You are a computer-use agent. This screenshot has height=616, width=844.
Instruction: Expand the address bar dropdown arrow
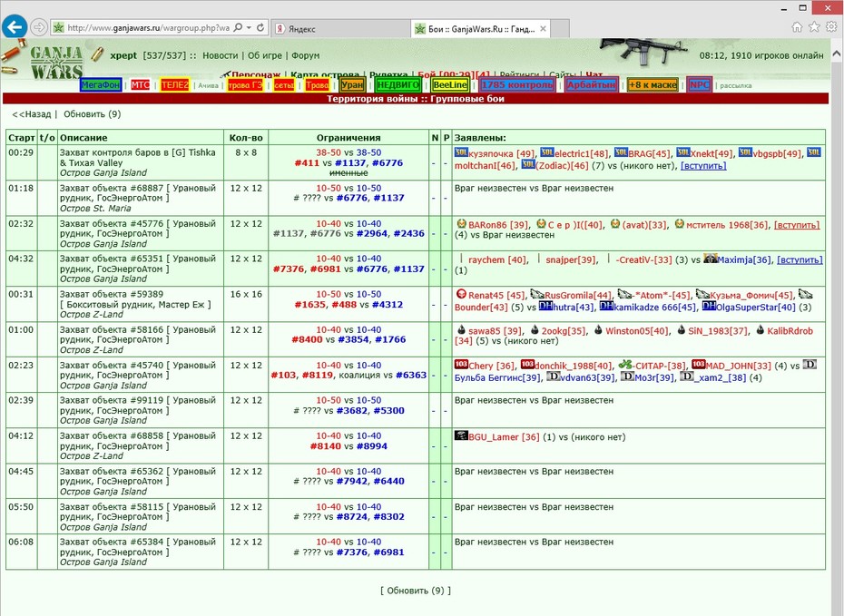pos(250,27)
